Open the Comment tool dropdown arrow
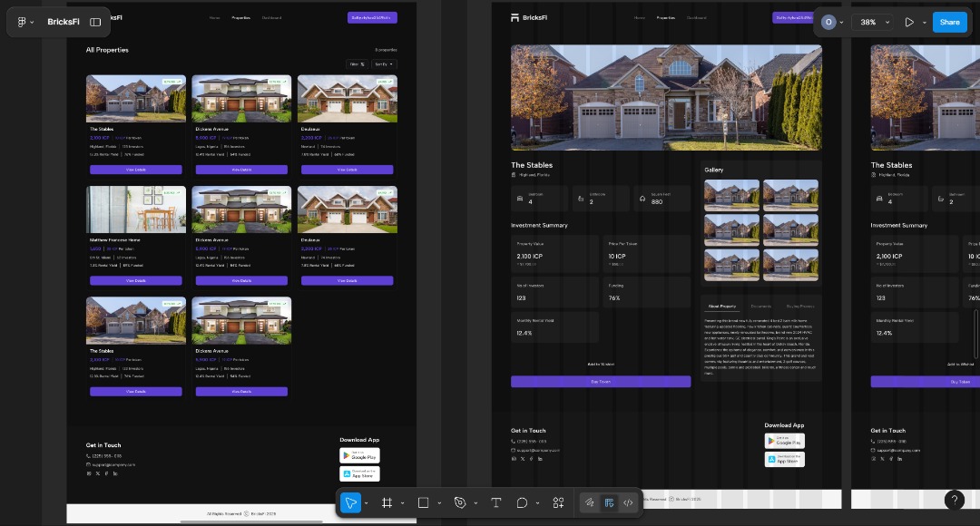 pos(537,503)
